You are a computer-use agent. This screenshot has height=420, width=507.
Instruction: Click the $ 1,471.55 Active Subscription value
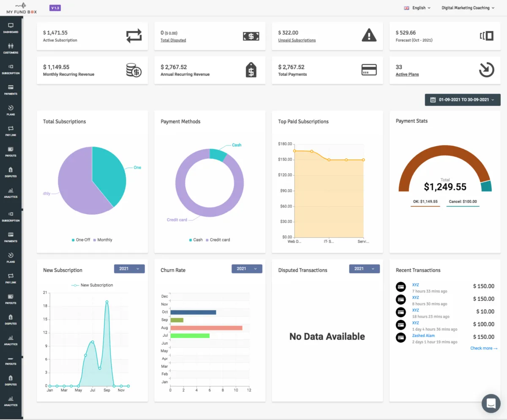pyautogui.click(x=55, y=33)
